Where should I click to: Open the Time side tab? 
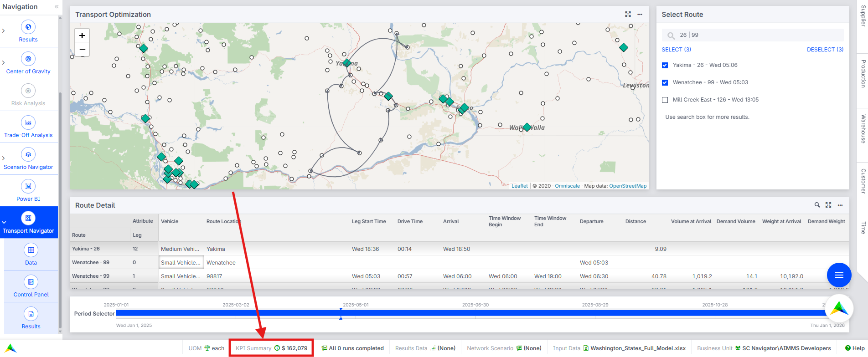[863, 227]
